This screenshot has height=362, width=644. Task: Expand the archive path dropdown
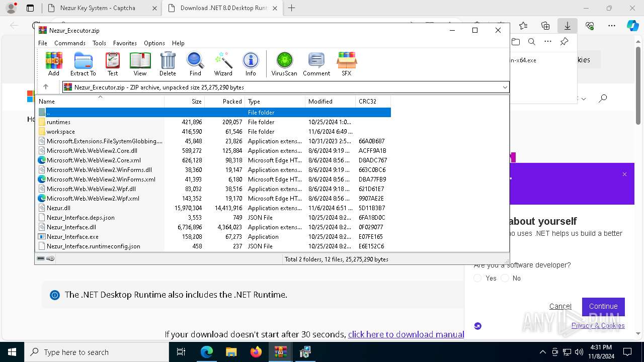tap(505, 87)
